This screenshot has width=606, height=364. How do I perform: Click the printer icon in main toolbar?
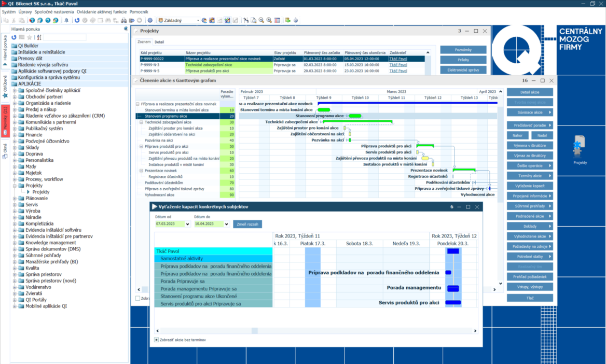pos(124,21)
